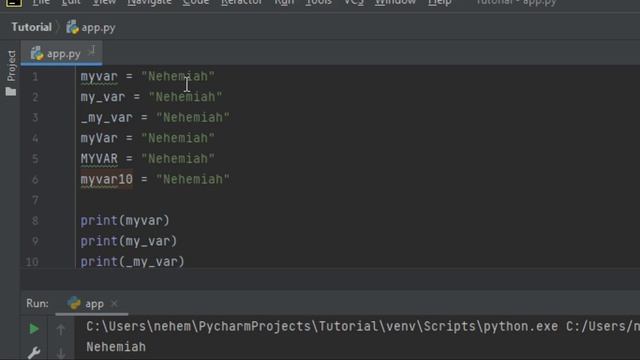Select the app.py editor tab
Screen dimensions: 640x360
pos(61,53)
